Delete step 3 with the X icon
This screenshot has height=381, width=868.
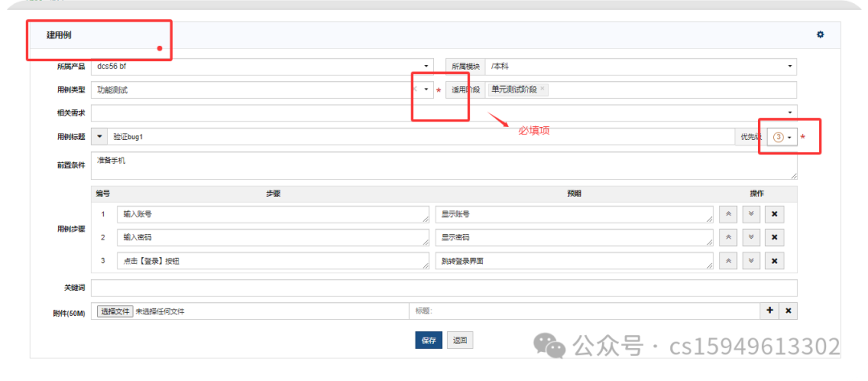click(775, 260)
